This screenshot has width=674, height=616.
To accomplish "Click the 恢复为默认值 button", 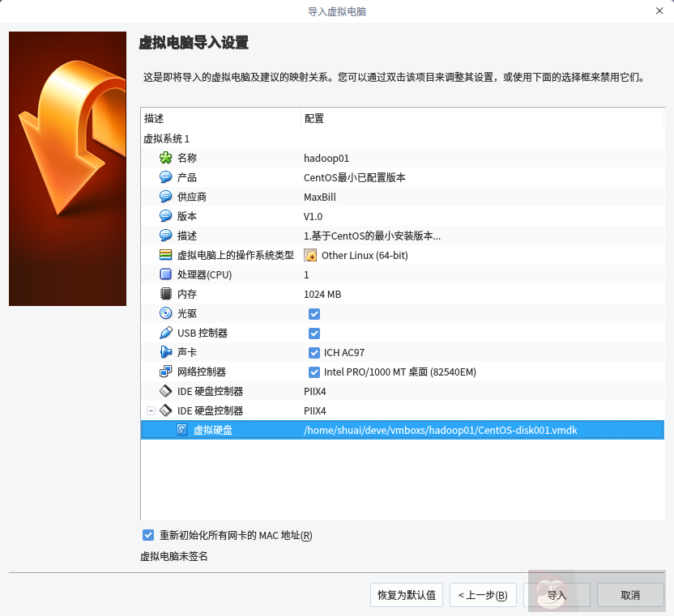I will (406, 595).
